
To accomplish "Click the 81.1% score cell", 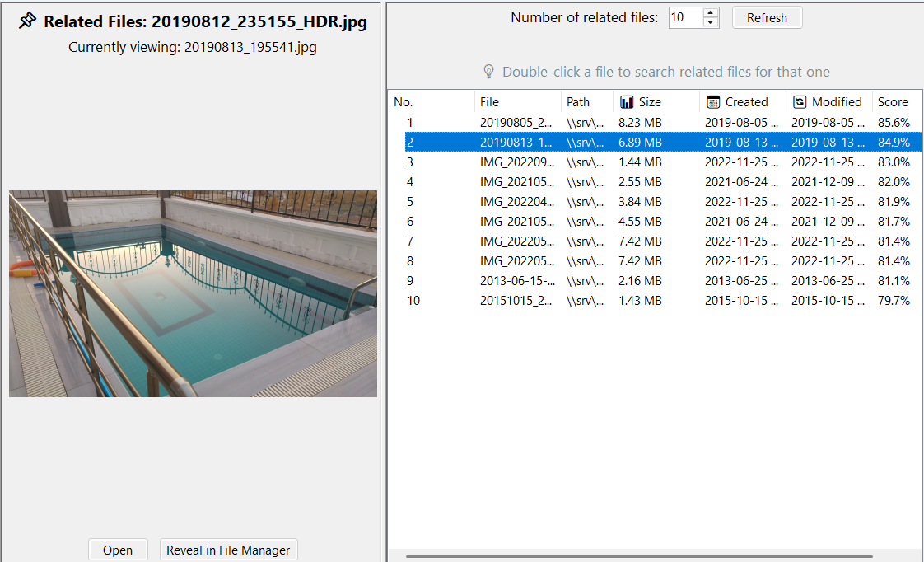I will click(x=894, y=281).
